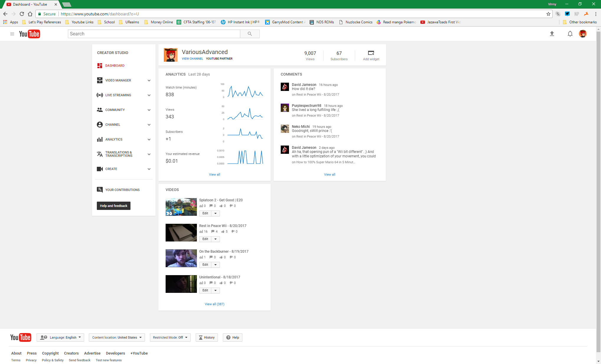Open the Restricted Mode dropdown
This screenshot has height=364, width=601.
pyautogui.click(x=170, y=337)
